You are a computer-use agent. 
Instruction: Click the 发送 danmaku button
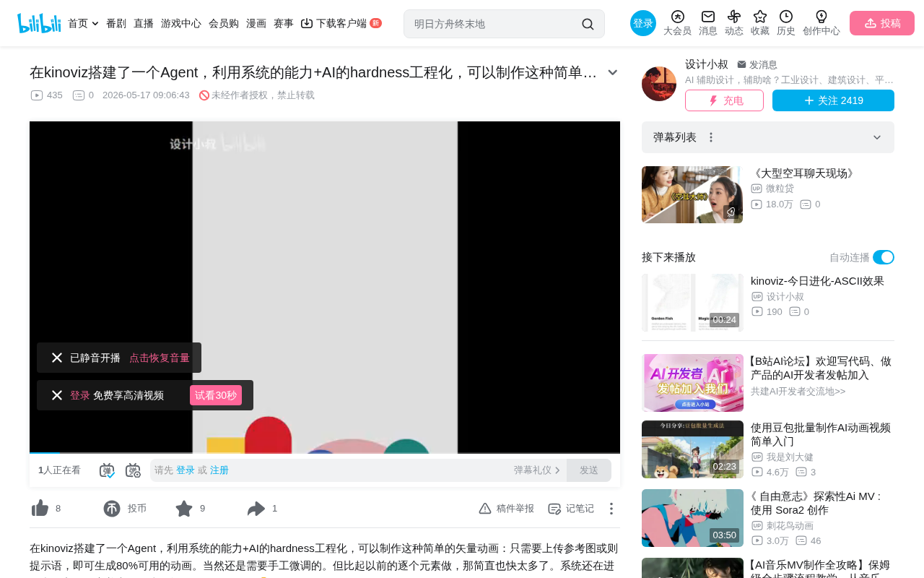[x=589, y=470]
